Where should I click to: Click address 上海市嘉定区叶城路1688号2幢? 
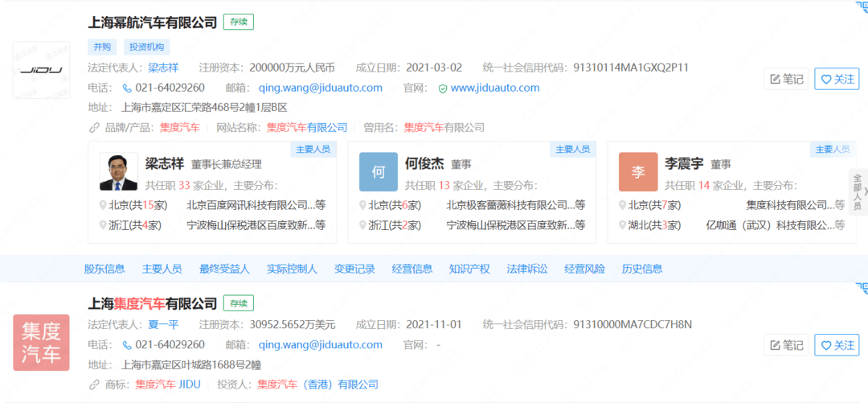pos(191,364)
